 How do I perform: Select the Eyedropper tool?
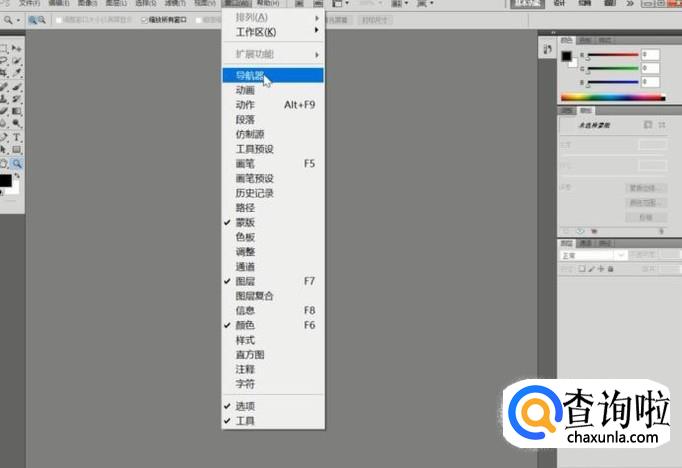click(x=17, y=72)
